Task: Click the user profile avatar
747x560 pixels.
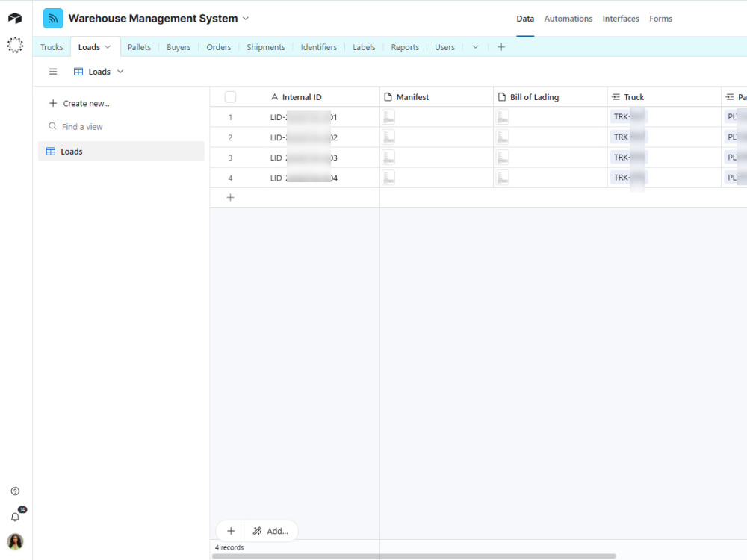Action: coord(15,541)
